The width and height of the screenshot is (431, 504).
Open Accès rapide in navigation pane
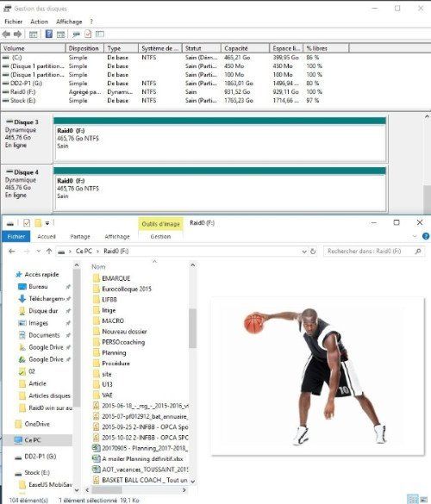(x=41, y=275)
